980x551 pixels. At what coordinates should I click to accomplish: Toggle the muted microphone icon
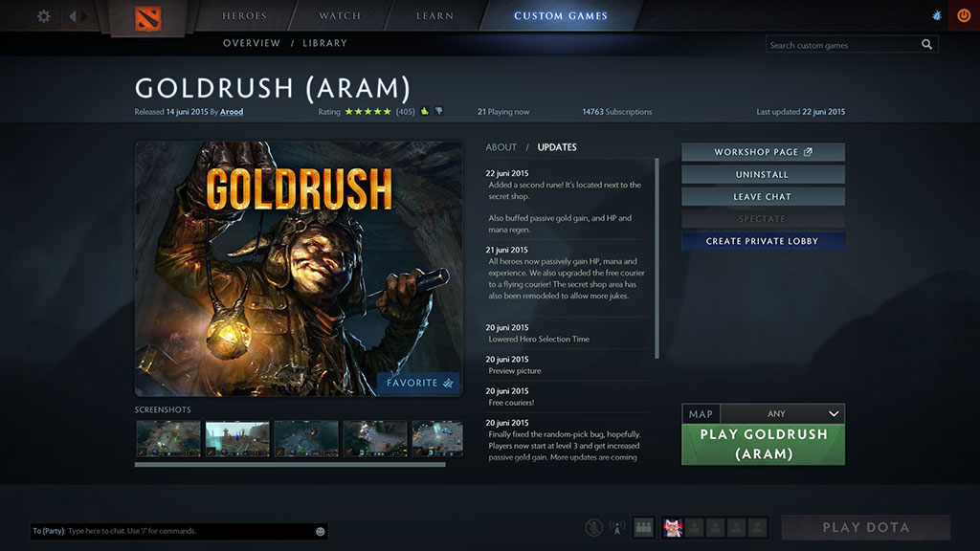[x=594, y=527]
